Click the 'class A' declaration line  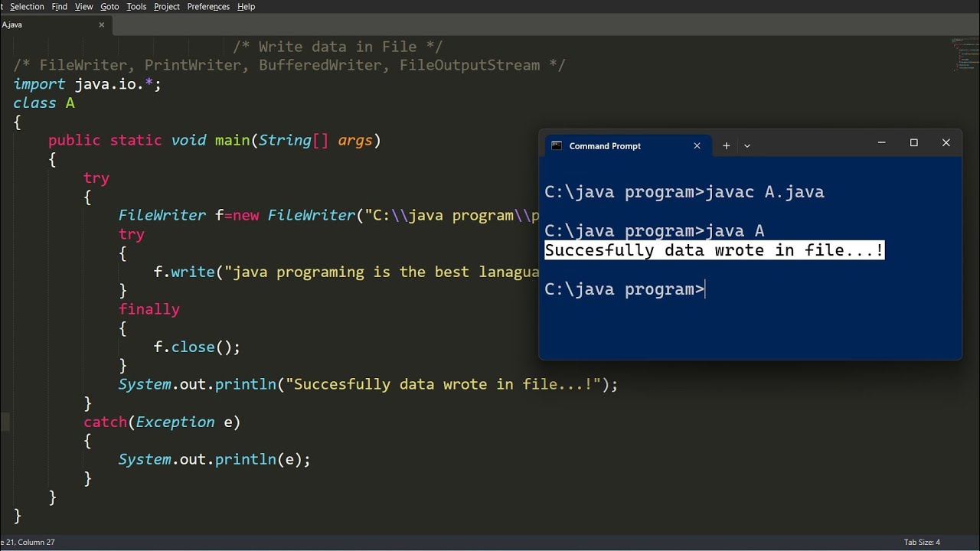click(x=44, y=103)
